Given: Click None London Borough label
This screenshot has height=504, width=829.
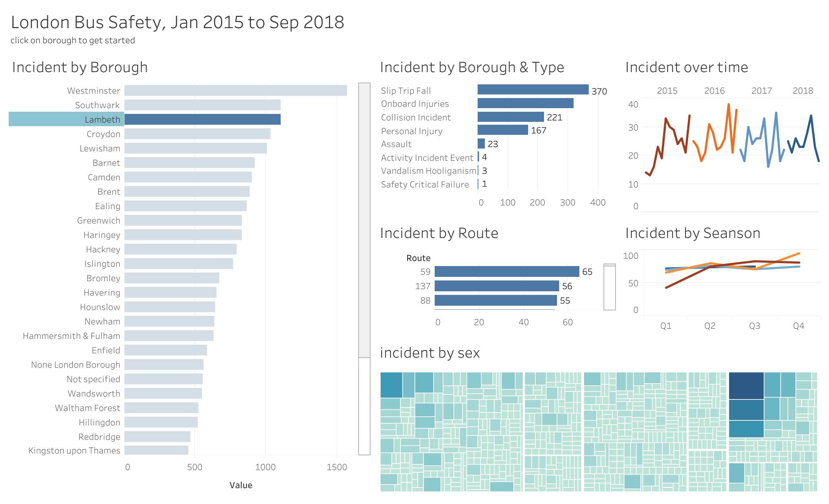Looking at the screenshot, I should click(x=76, y=365).
